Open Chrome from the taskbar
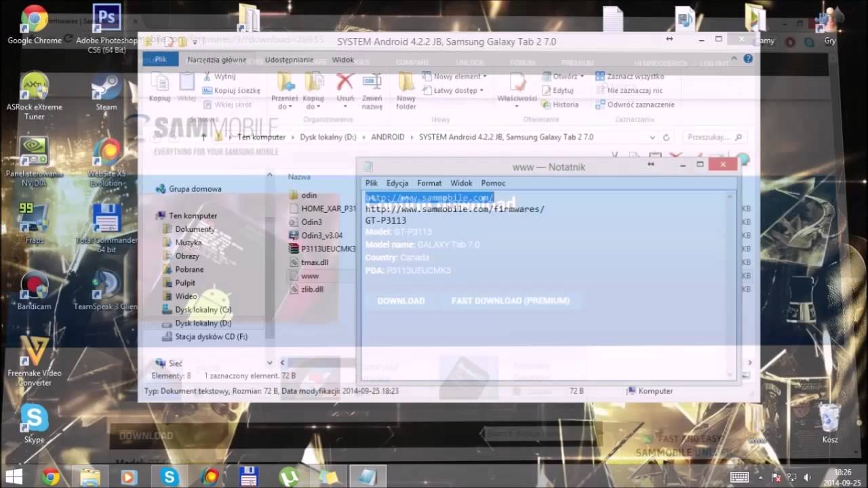The image size is (868, 488). tap(50, 476)
